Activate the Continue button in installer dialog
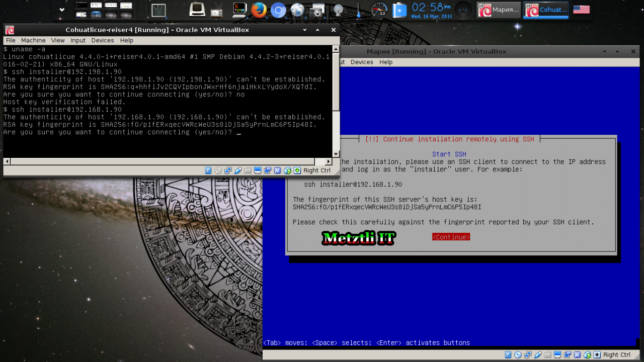Viewport: 644px width, 362px height. 451,237
